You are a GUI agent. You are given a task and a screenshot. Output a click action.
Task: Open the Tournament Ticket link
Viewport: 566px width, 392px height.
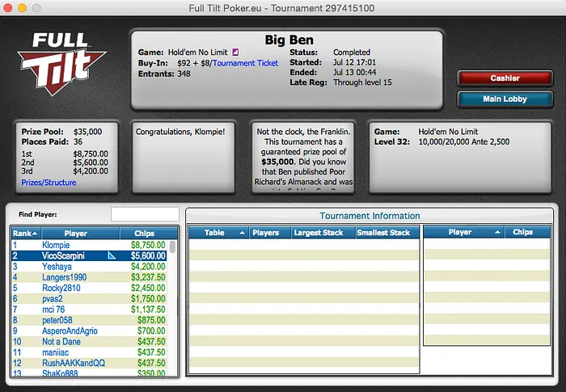coord(245,63)
